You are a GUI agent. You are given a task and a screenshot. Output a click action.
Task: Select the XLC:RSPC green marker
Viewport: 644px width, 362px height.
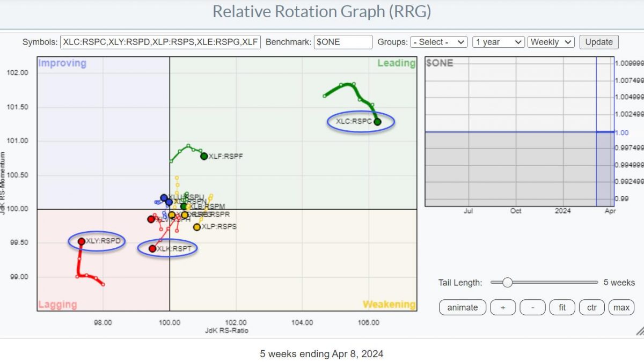[x=377, y=122]
